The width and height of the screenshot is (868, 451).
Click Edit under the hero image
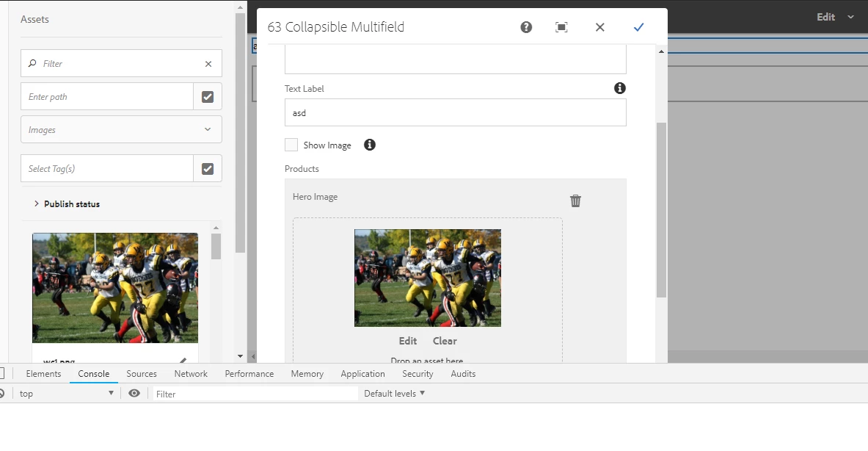(408, 341)
